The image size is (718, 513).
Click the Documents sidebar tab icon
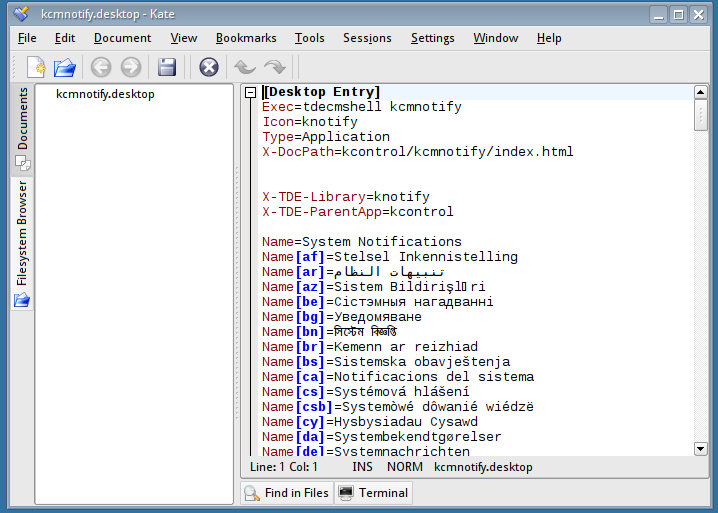[x=22, y=163]
